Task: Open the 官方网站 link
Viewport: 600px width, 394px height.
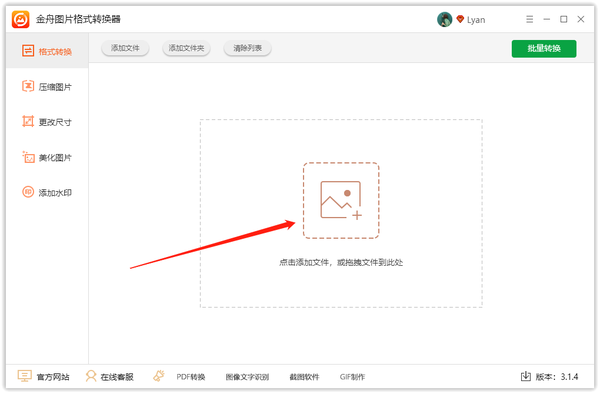Action: tap(44, 377)
